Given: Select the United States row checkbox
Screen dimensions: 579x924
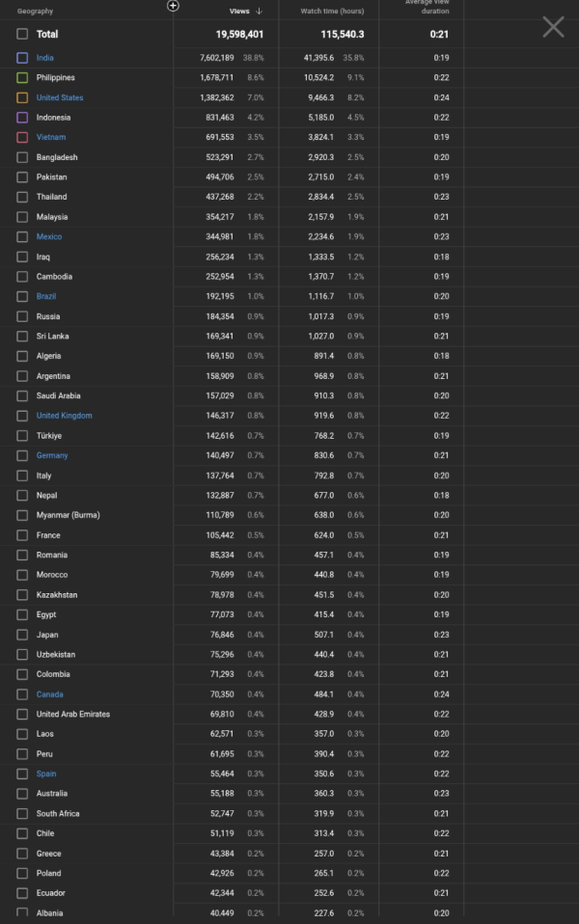Looking at the screenshot, I should pos(22,97).
